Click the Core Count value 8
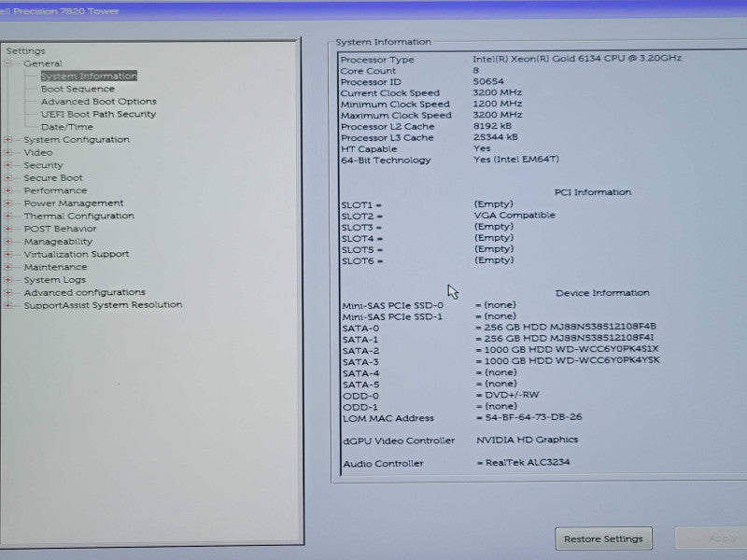747x560 pixels. tap(476, 70)
